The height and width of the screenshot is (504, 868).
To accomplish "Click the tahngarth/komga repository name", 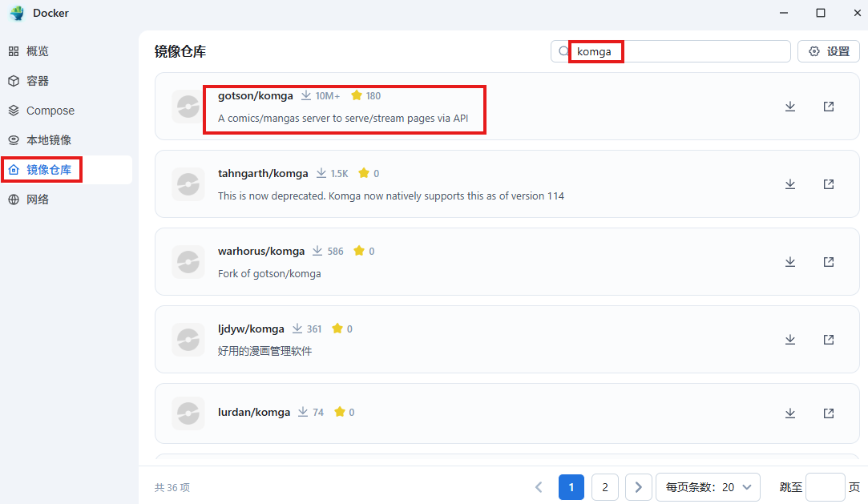I will pyautogui.click(x=263, y=173).
